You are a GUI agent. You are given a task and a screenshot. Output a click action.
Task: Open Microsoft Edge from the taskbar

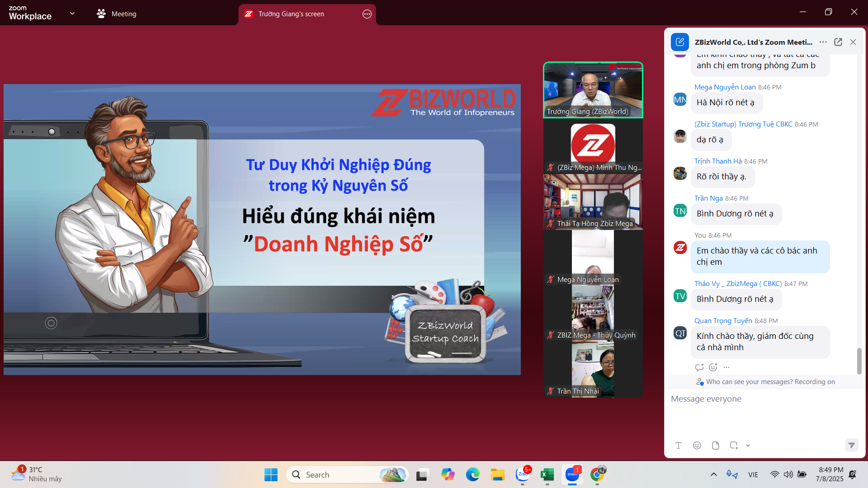click(472, 474)
